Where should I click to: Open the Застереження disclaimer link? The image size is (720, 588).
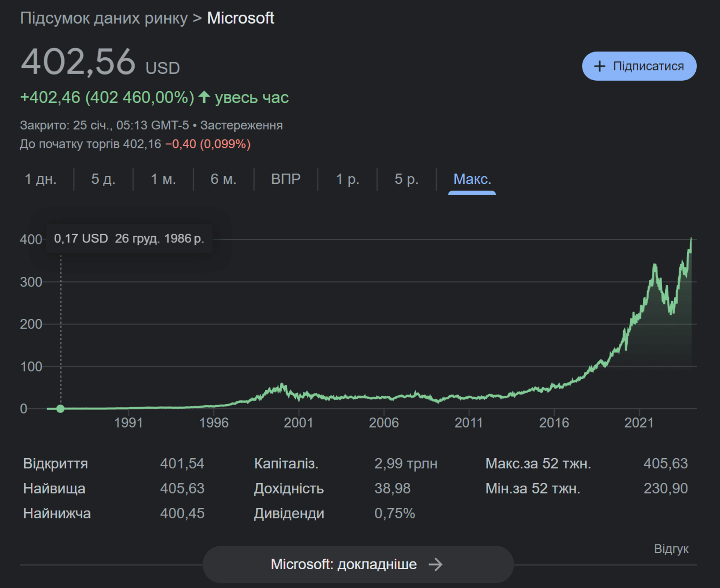[x=241, y=125]
